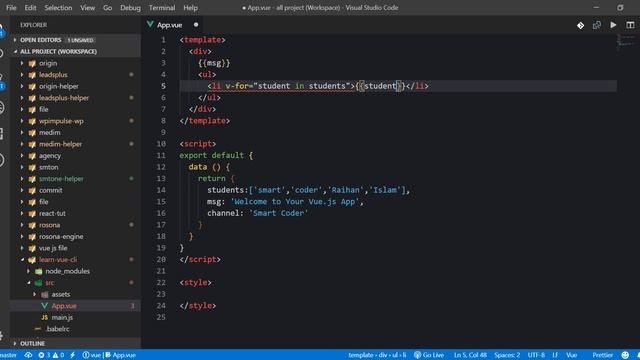Click the smton folder icon
The height and width of the screenshot is (360, 640).
pyautogui.click(x=32, y=167)
